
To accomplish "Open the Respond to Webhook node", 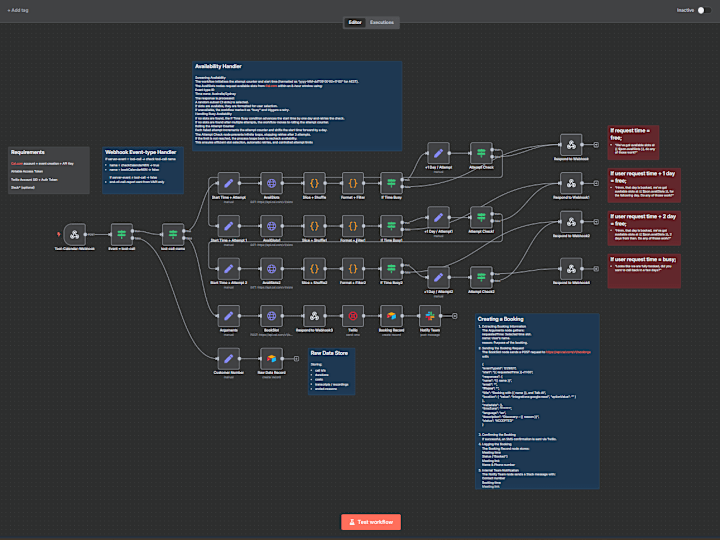I will pos(571,145).
